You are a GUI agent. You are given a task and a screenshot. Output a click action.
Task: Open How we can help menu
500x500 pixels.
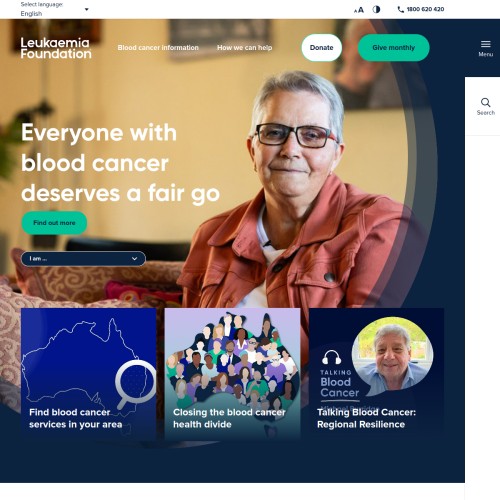click(x=244, y=48)
